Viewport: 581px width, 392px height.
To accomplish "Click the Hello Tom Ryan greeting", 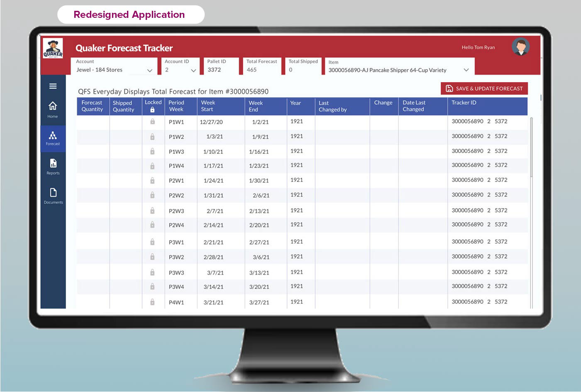I will [x=478, y=47].
